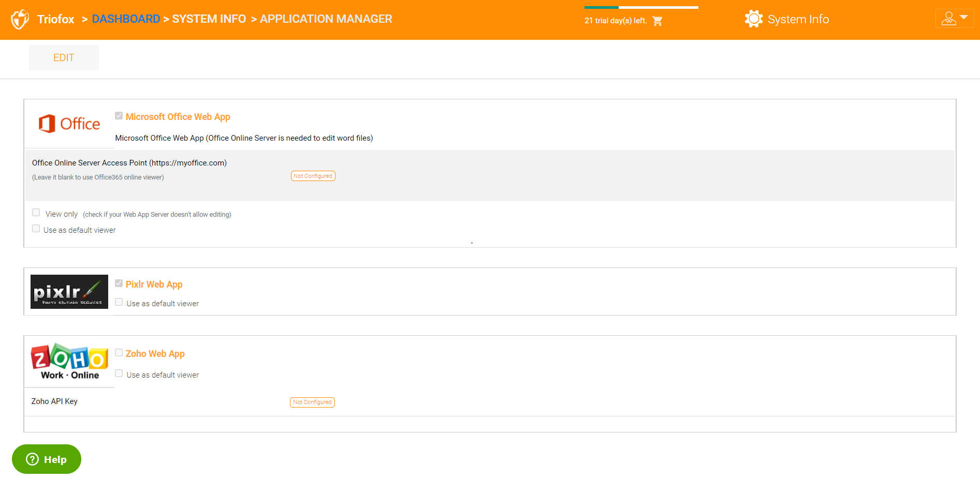Select Zoho Web App title
Image resolution: width=980 pixels, height=479 pixels.
tap(155, 354)
